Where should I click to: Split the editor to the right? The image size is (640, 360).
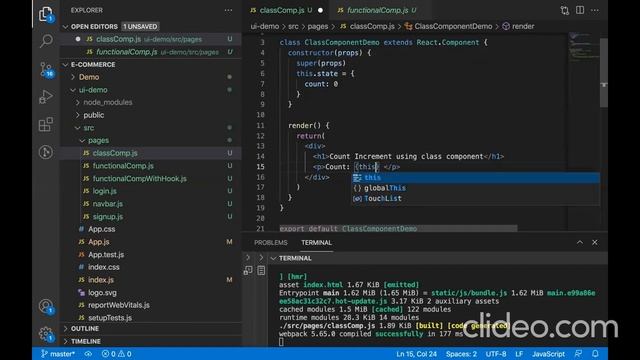click(580, 10)
